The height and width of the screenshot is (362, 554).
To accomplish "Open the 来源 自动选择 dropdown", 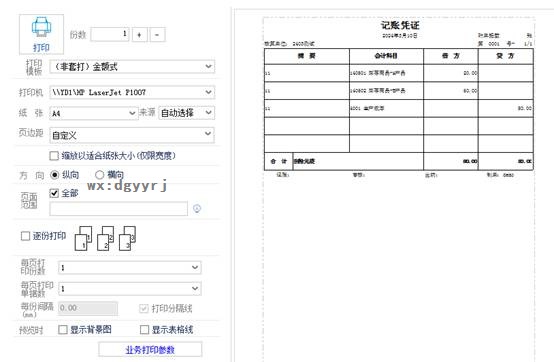I will (x=186, y=113).
